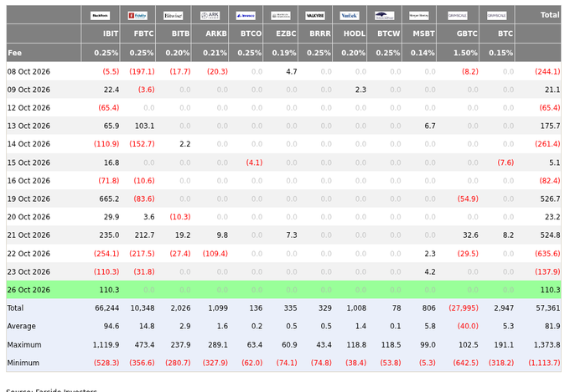Click the 32.6 GBTC value on 21 Oct

coord(470,235)
